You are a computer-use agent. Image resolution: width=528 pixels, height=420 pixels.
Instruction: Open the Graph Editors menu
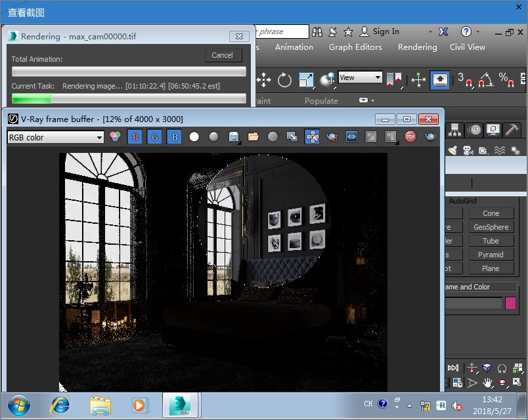point(355,47)
